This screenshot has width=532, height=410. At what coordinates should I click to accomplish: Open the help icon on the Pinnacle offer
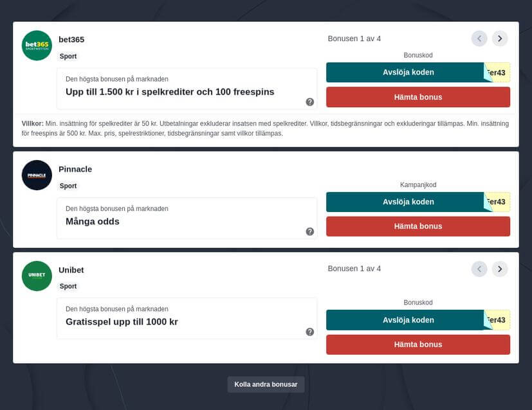309,231
